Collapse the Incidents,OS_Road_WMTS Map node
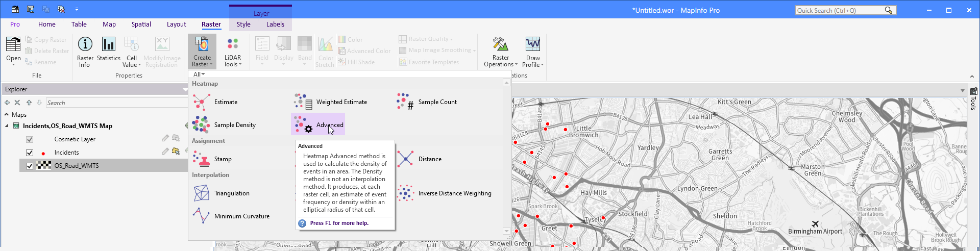Viewport: 980px width, 251px height. [7, 126]
